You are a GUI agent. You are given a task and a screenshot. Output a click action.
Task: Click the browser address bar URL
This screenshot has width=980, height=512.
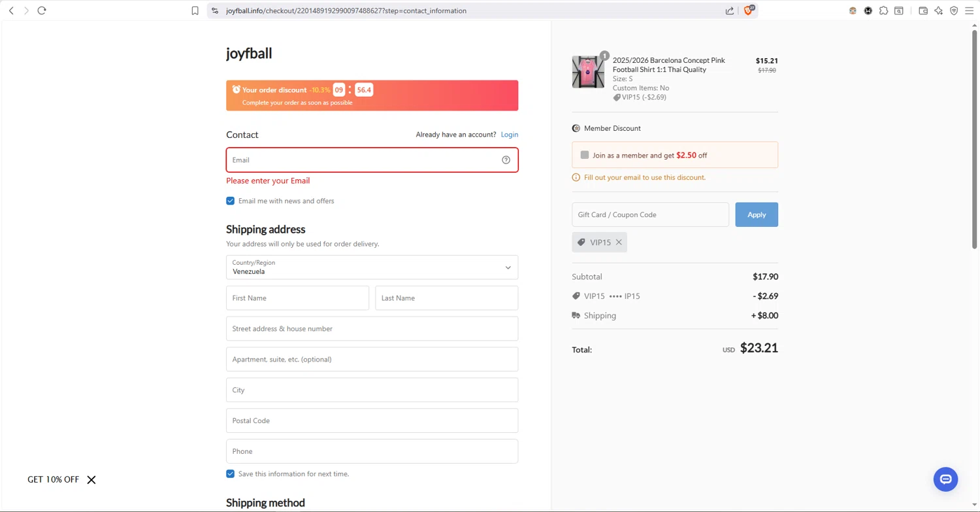tap(346, 10)
